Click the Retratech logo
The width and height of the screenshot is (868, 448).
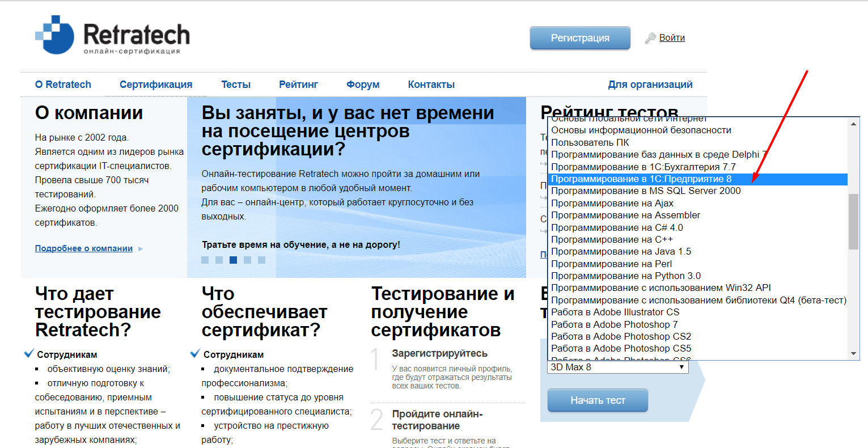coord(112,36)
